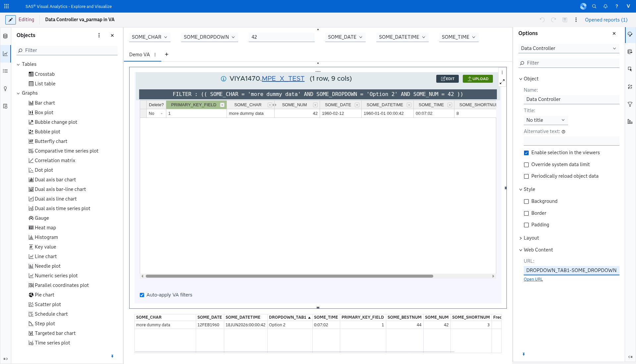
Task: Open the report overflow menu dots
Action: coord(576,20)
